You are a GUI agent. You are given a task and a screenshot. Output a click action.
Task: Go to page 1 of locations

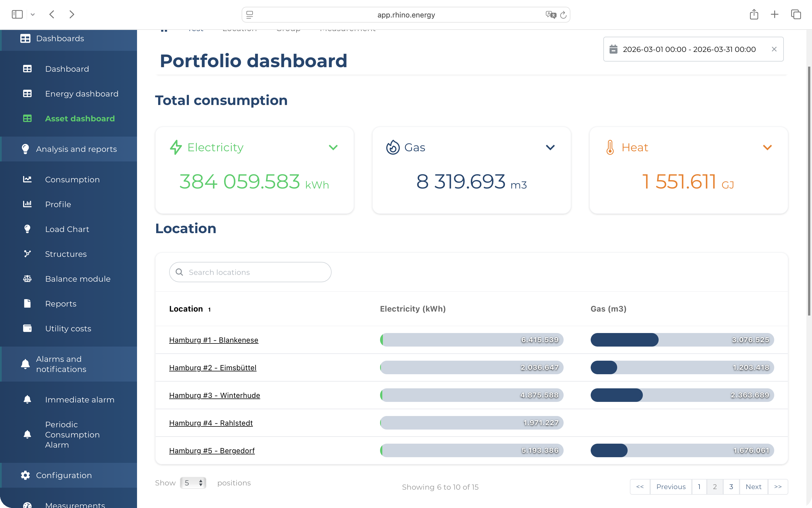(x=699, y=487)
